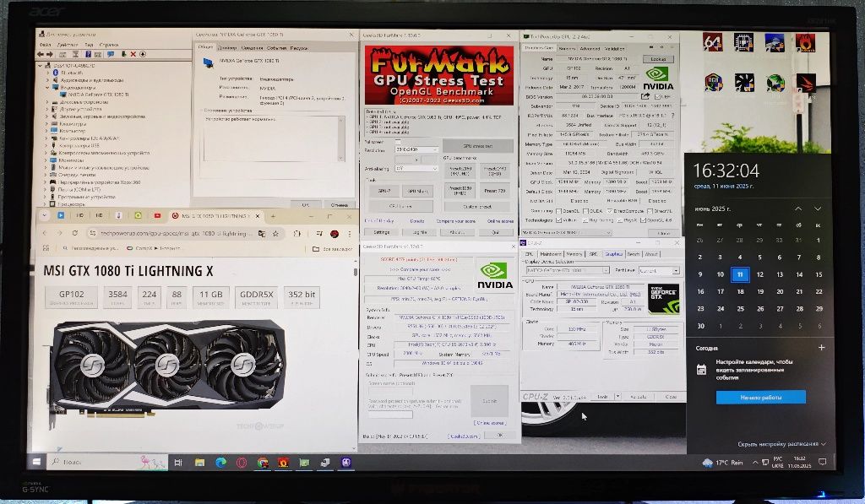Open Microsoft Edge from the taskbar
The image size is (865, 504).
220,463
